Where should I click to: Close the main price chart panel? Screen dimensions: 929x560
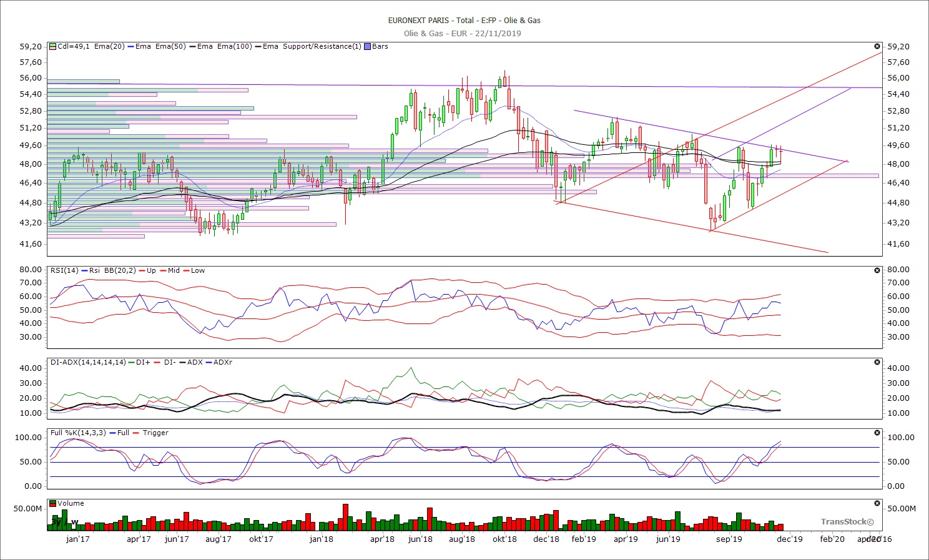877,47
